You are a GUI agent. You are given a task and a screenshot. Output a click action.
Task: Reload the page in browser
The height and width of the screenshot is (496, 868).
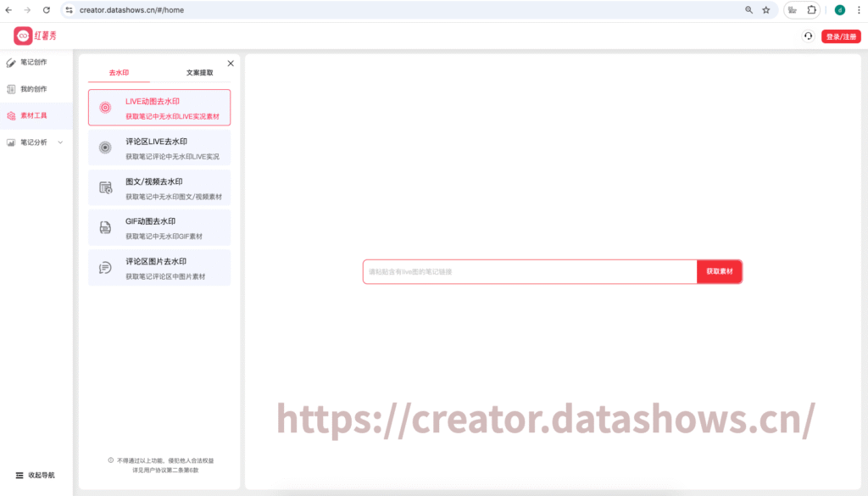coord(46,10)
